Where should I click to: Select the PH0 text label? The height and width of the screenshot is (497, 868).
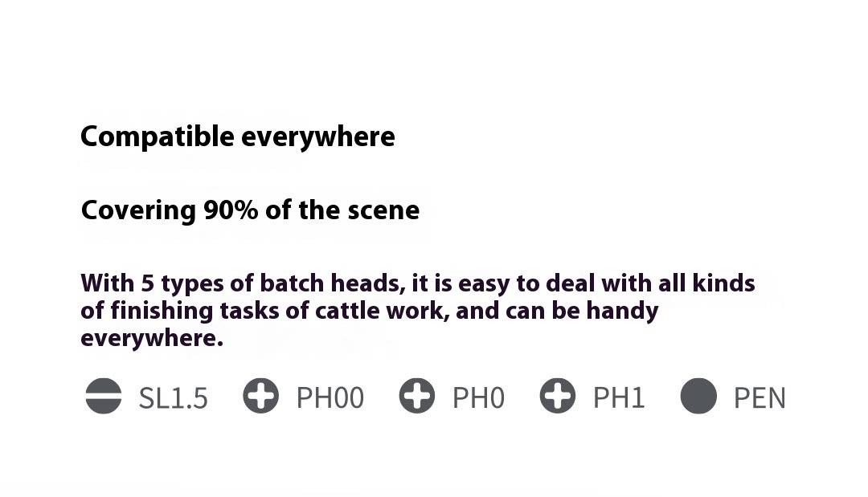(478, 397)
